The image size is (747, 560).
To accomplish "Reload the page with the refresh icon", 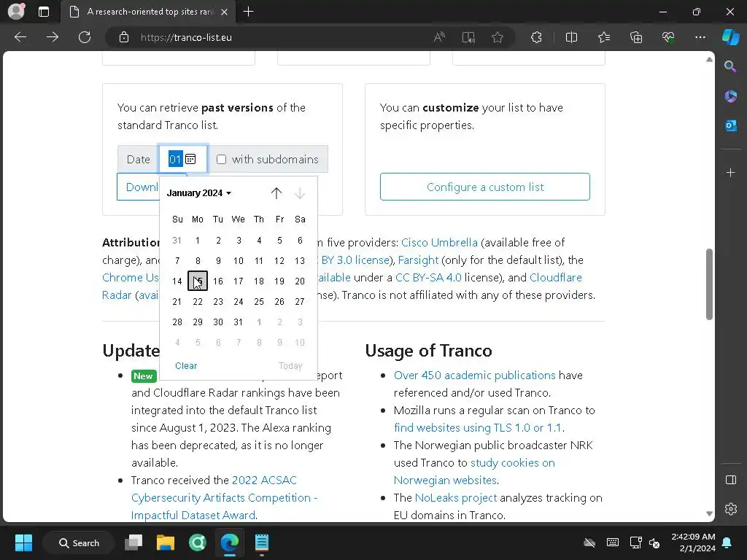I will tap(85, 37).
